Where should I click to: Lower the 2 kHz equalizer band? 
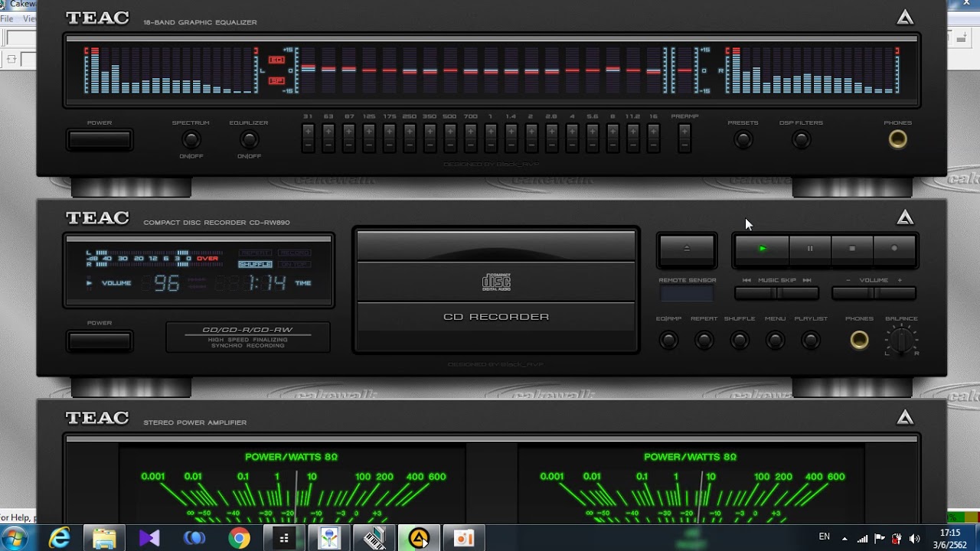pyautogui.click(x=531, y=145)
